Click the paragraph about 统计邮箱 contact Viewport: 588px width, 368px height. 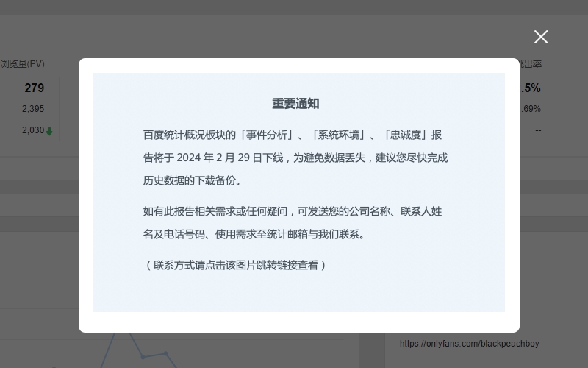pos(293,222)
